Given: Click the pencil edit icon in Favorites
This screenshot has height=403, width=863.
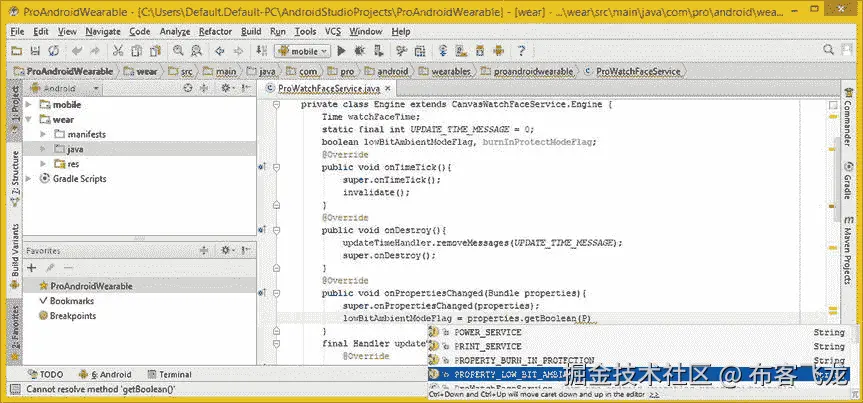Looking at the screenshot, I should [50, 268].
